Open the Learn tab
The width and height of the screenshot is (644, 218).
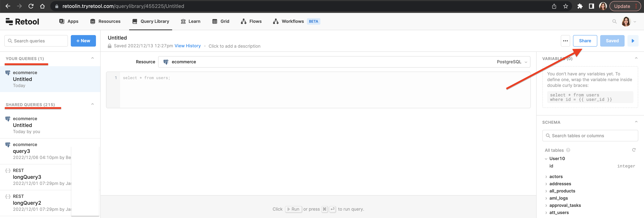[190, 21]
